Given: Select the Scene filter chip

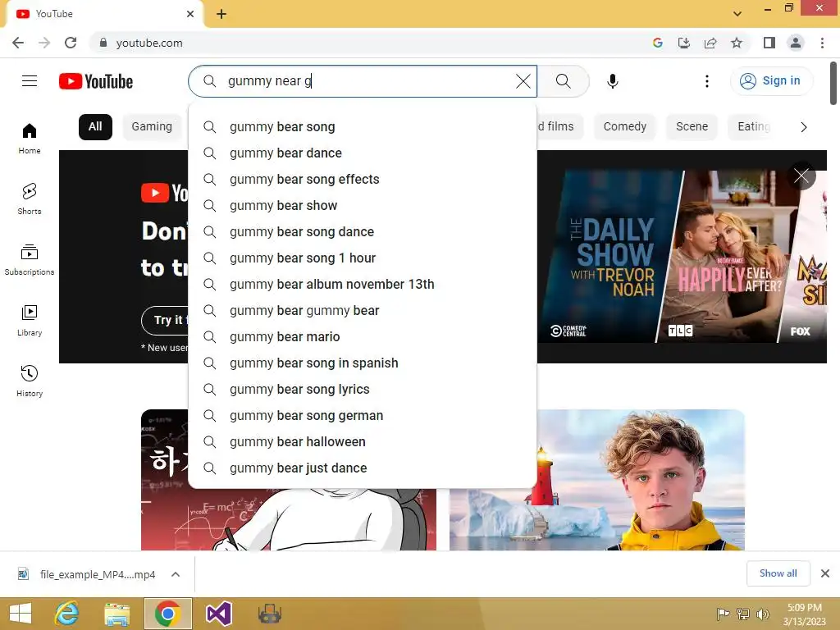Looking at the screenshot, I should 692,127.
